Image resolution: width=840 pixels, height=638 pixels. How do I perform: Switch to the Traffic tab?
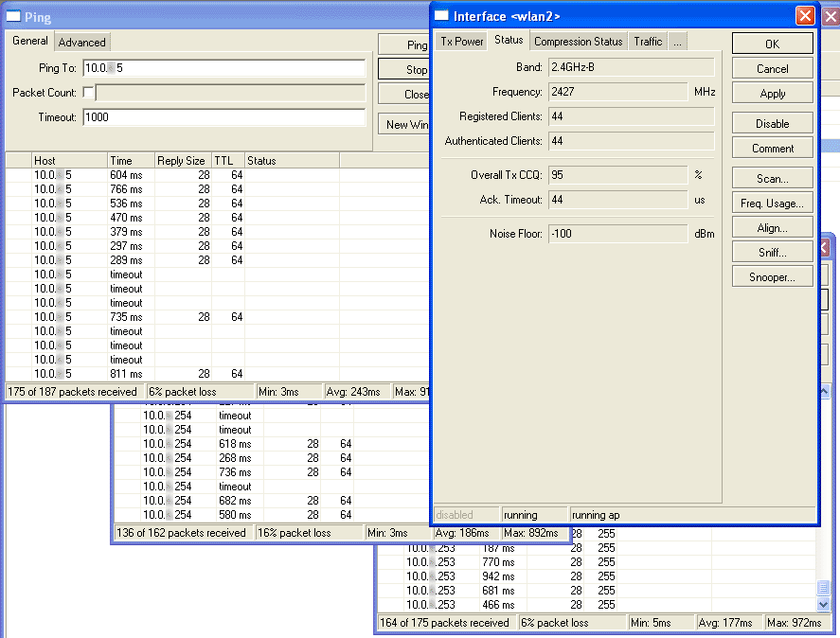tap(648, 42)
